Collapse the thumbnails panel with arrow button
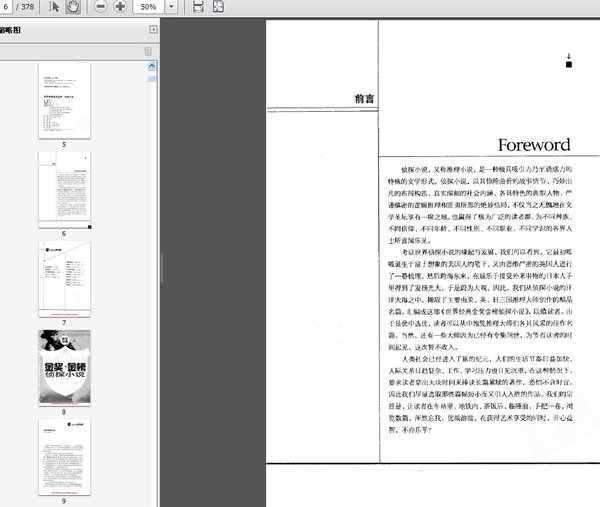The width and height of the screenshot is (600, 507). pos(153,29)
